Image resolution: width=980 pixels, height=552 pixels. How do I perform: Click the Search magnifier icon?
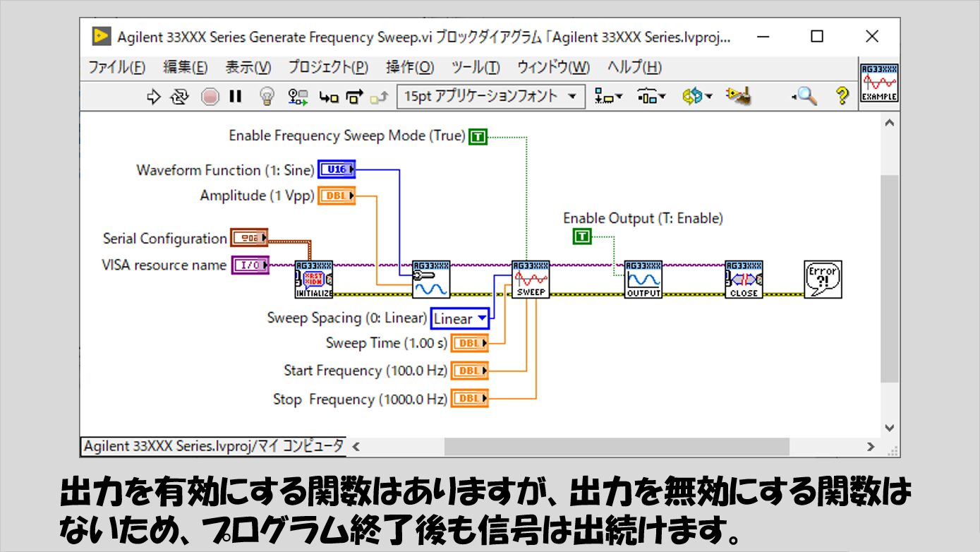point(804,97)
